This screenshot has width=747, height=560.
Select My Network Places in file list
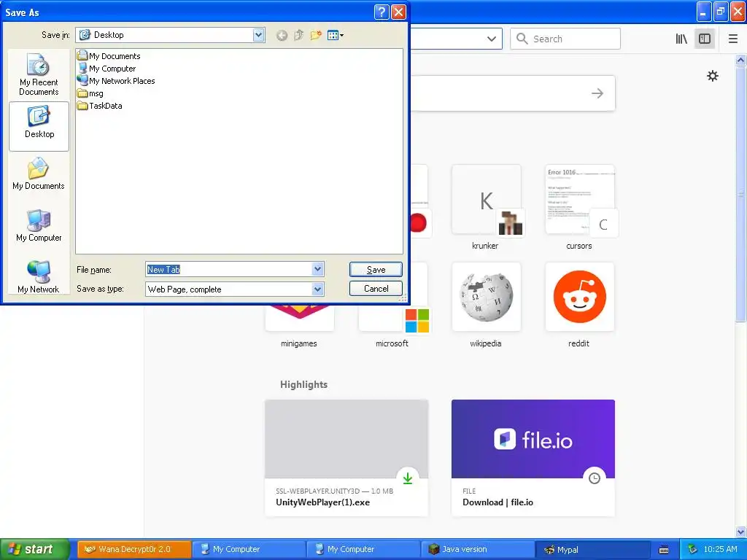116,81
